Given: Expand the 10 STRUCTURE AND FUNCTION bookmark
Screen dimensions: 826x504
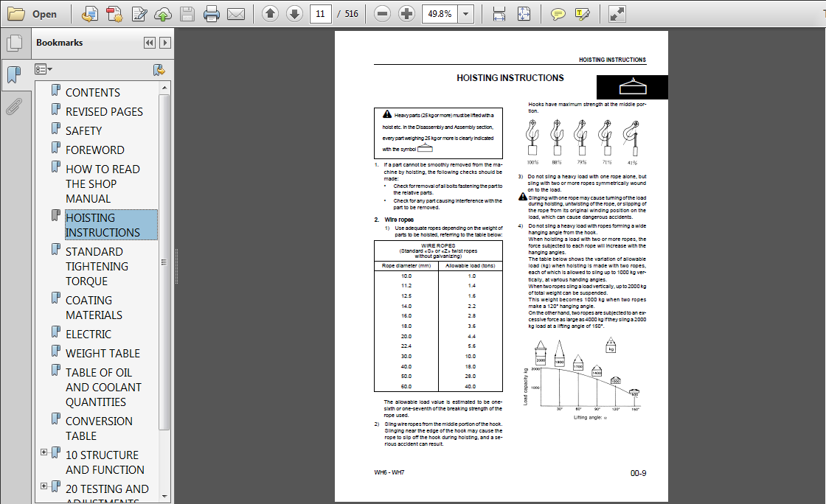Looking at the screenshot, I should (44, 452).
